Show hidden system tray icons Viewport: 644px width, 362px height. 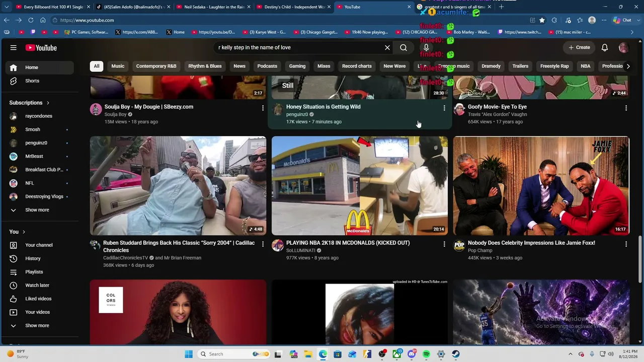click(x=570, y=354)
